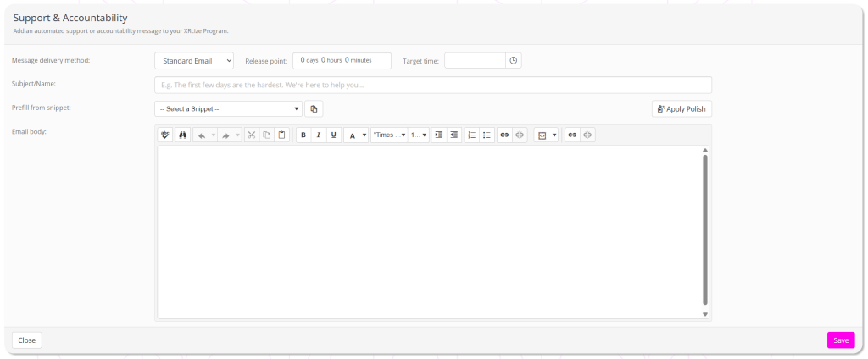
Task: Click the Cut scissors icon
Action: click(252, 135)
